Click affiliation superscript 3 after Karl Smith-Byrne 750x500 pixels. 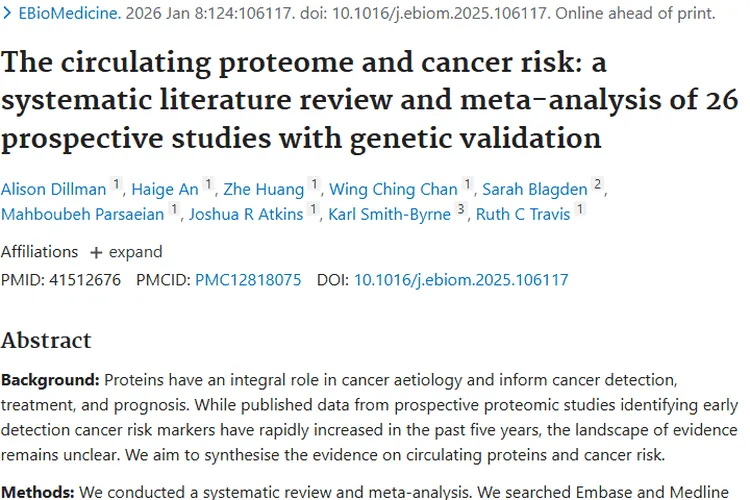click(x=461, y=211)
